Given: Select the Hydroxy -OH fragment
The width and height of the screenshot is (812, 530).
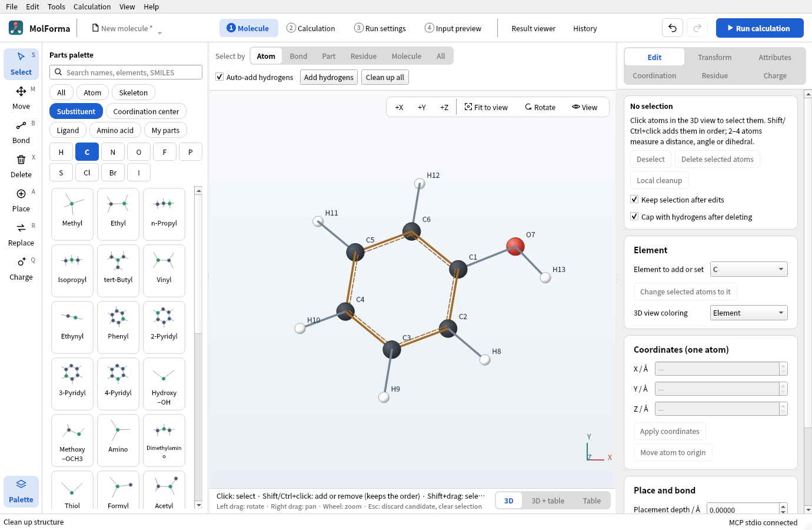Looking at the screenshot, I should [164, 383].
